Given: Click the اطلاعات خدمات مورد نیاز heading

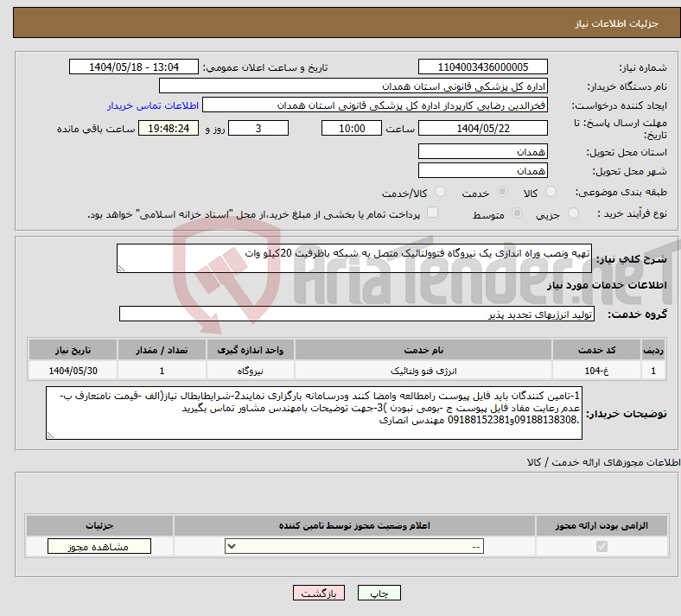Looking at the screenshot, I should click(607, 285).
